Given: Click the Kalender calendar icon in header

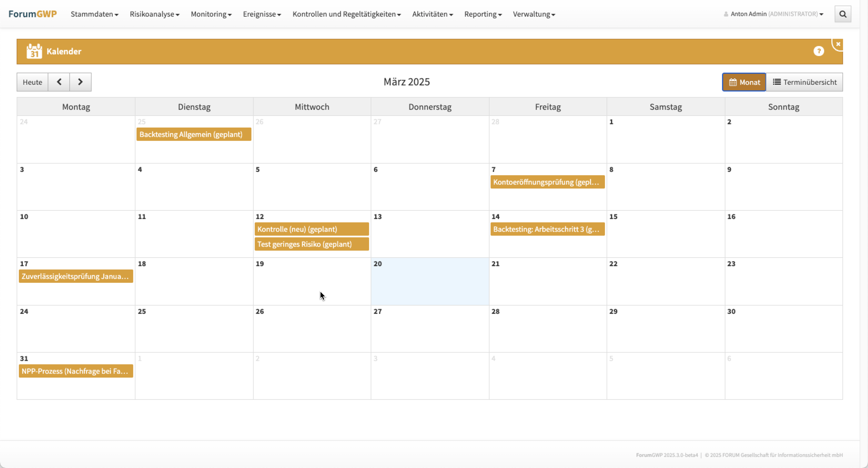Looking at the screenshot, I should click(x=34, y=51).
